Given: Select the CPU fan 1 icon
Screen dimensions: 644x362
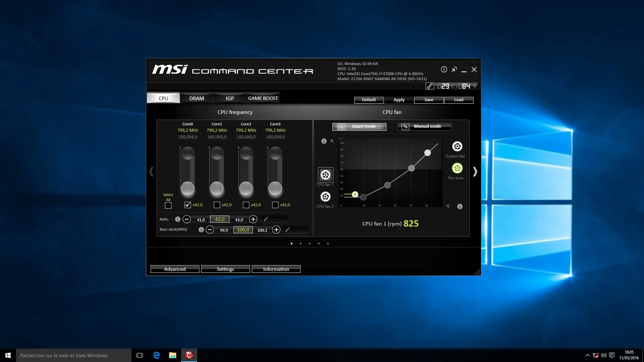Looking at the screenshot, I should click(325, 175).
